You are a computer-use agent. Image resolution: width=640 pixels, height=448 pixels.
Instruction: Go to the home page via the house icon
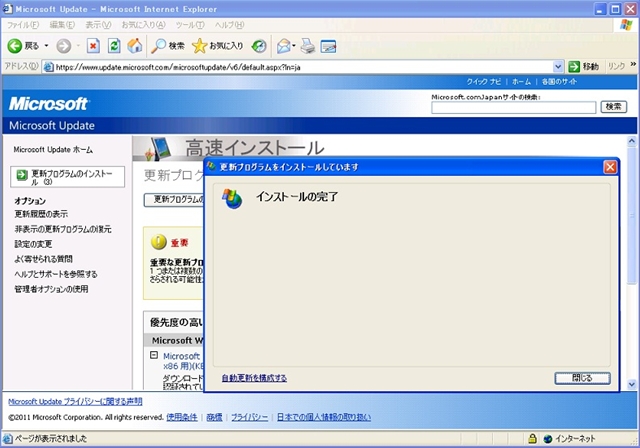tap(134, 46)
